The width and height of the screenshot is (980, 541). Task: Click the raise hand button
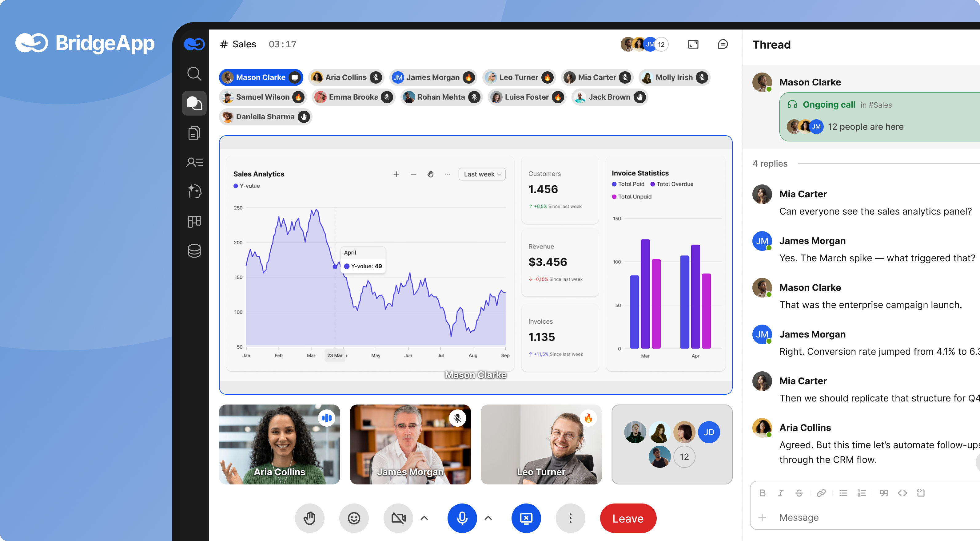click(x=309, y=518)
